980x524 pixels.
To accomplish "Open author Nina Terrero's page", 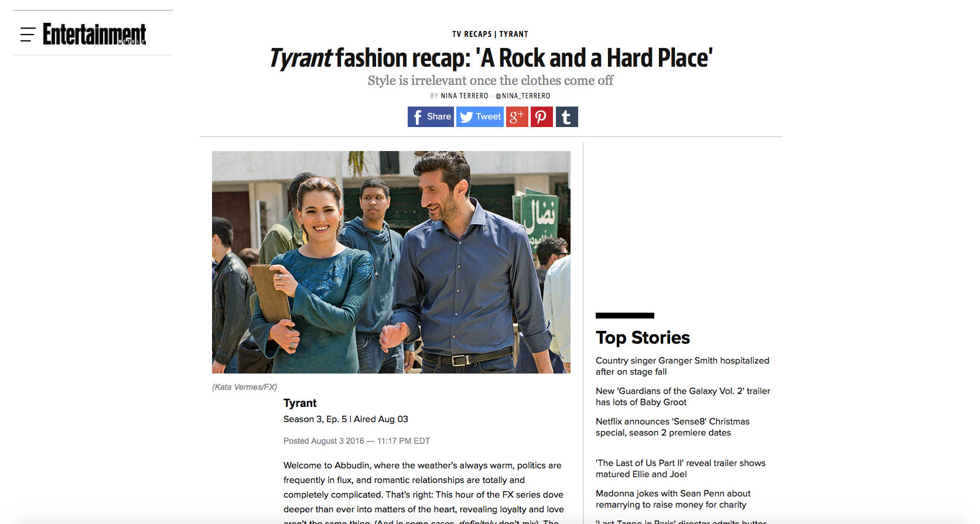I will pyautogui.click(x=465, y=96).
